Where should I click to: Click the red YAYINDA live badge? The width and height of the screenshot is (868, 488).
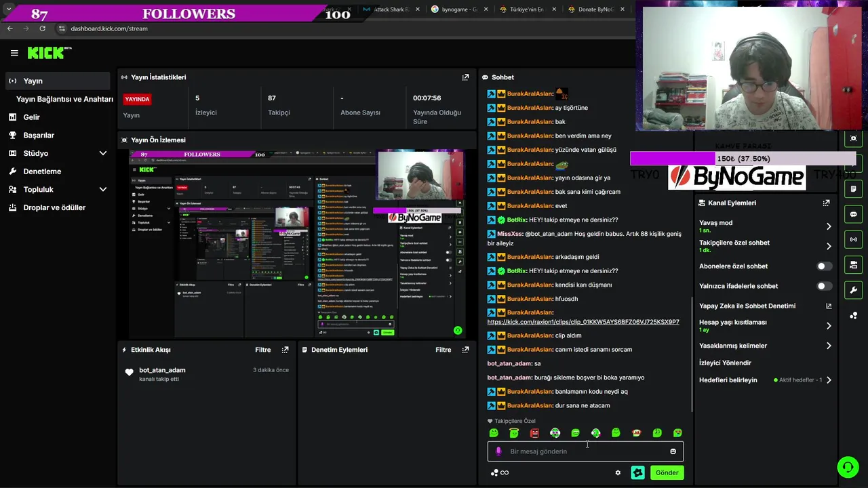[137, 99]
